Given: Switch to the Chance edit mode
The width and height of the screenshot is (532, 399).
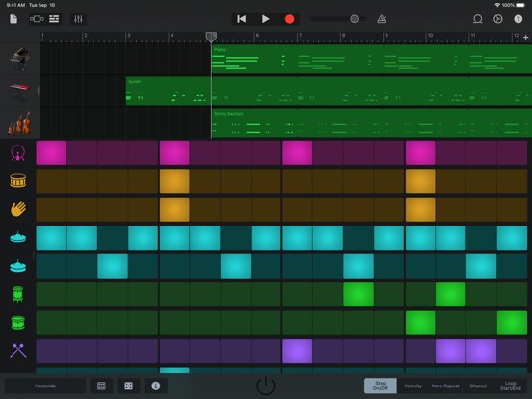Looking at the screenshot, I should tap(478, 386).
